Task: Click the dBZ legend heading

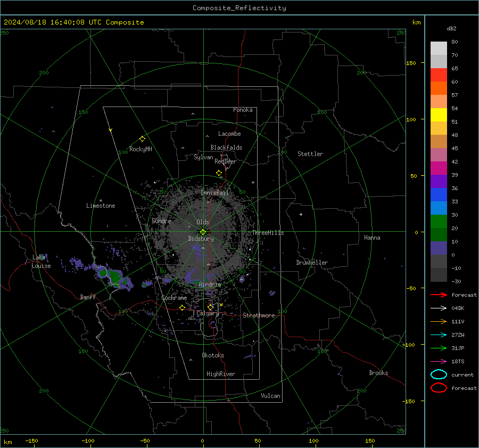Action: click(451, 28)
